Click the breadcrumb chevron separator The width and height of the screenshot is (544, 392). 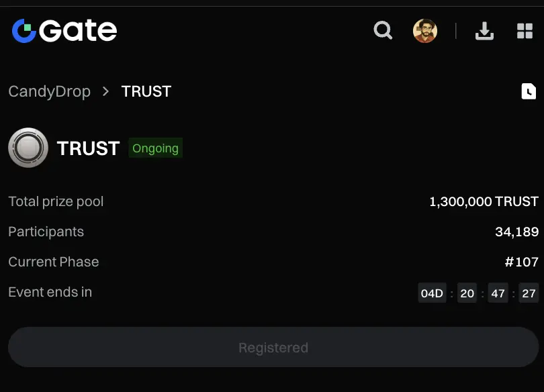pyautogui.click(x=105, y=91)
